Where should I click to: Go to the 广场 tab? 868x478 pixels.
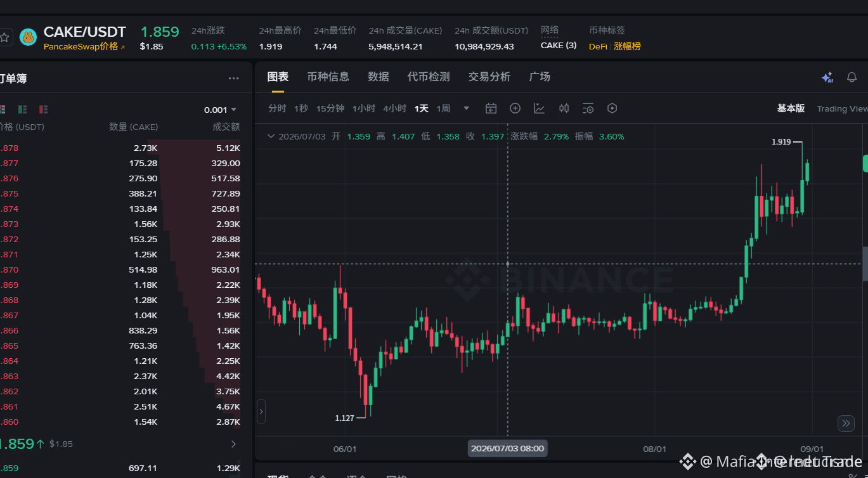coord(540,77)
